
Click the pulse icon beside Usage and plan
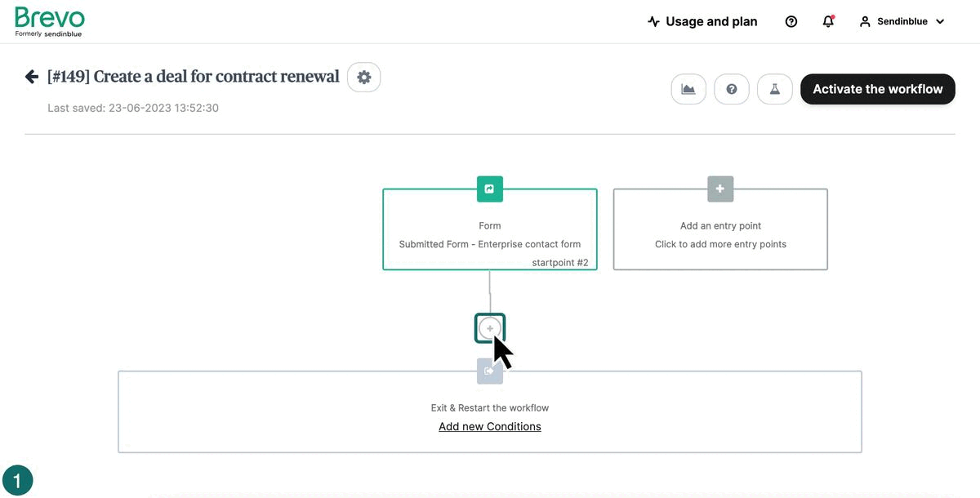(x=653, y=21)
